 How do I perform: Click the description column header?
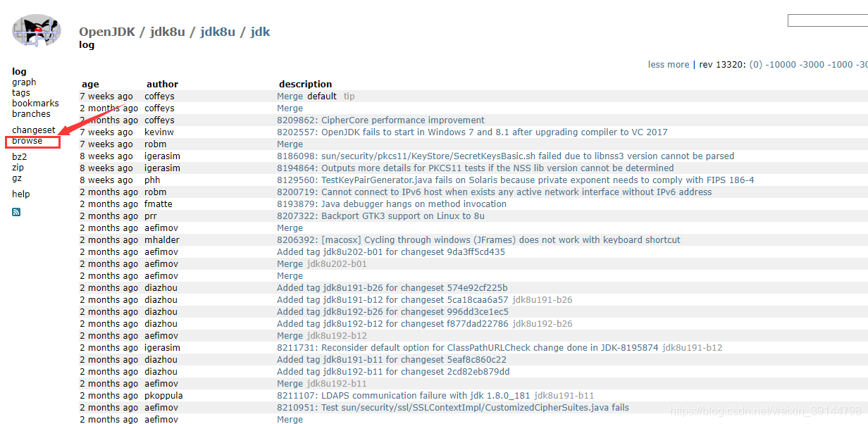tap(305, 85)
